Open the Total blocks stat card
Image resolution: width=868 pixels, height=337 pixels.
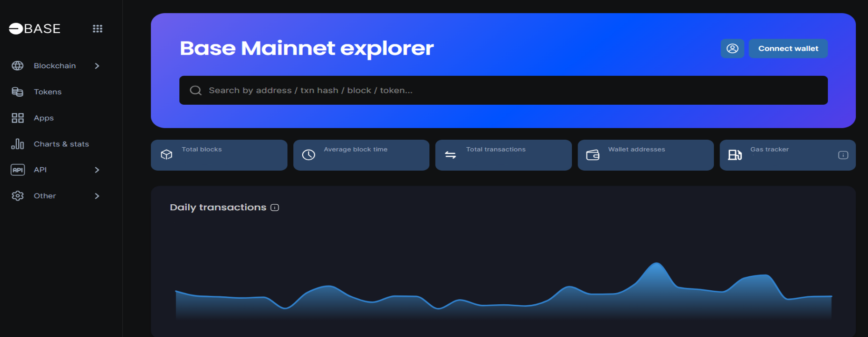[219, 155]
